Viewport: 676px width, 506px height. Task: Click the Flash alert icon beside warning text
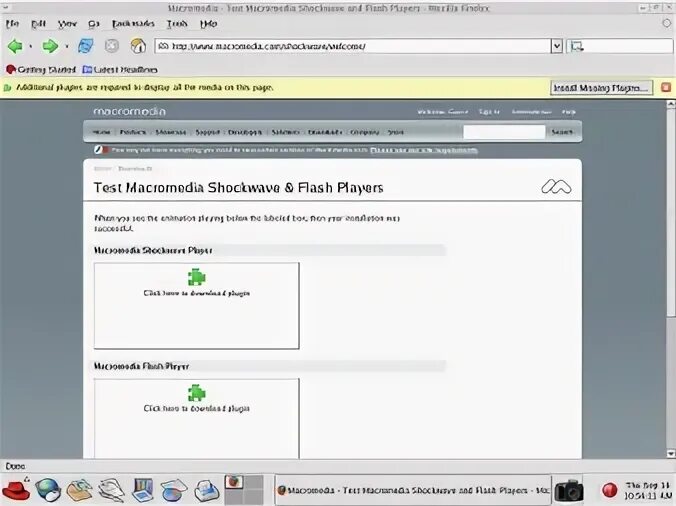click(x=101, y=150)
